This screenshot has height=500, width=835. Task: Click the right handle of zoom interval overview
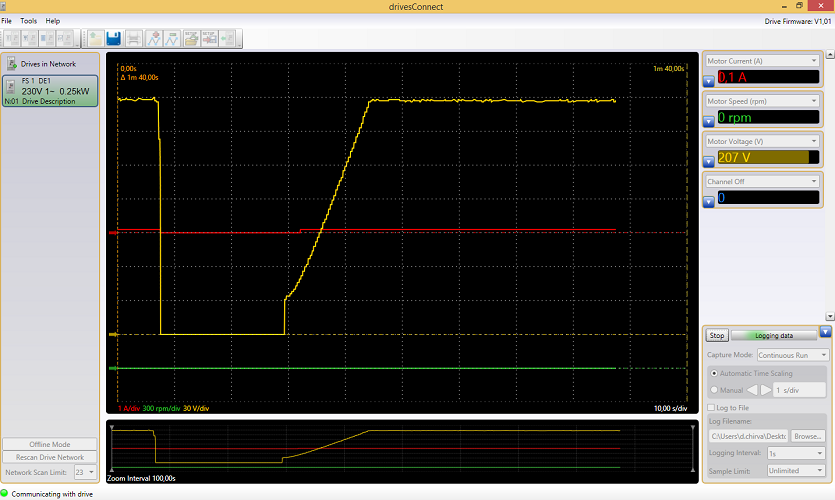click(x=692, y=448)
